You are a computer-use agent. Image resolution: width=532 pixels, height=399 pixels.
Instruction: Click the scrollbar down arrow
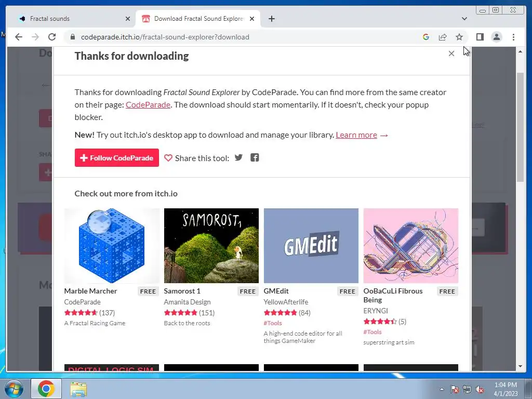(520, 366)
